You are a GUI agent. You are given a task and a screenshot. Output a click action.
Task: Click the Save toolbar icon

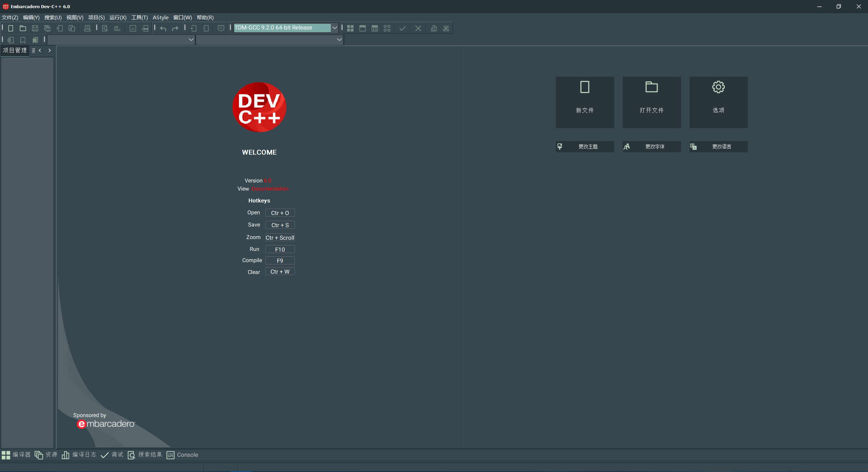(35, 28)
